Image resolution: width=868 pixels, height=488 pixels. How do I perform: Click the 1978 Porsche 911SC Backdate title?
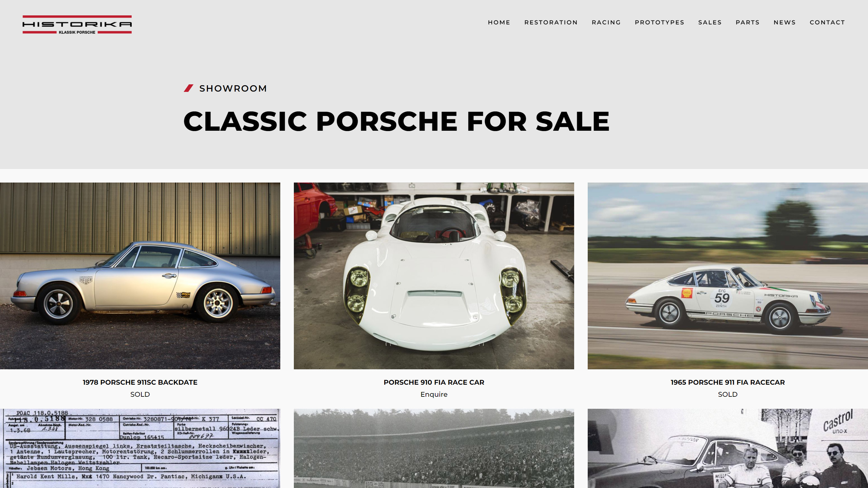(140, 382)
